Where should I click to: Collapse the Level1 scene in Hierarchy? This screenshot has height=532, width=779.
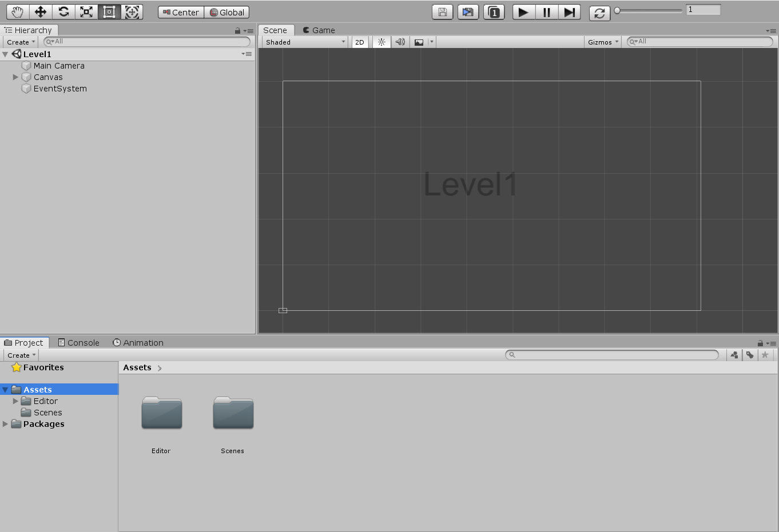click(5, 54)
